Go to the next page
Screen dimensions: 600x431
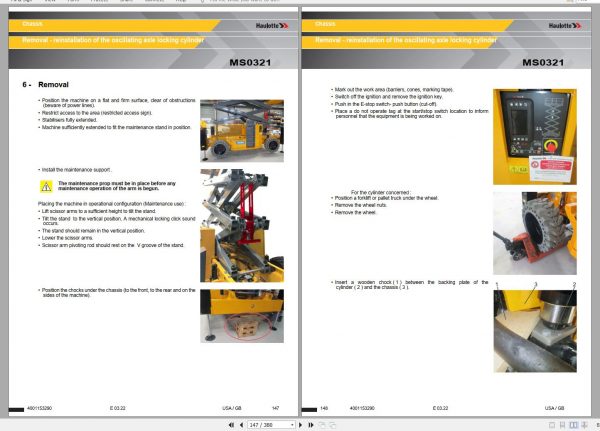click(x=300, y=425)
